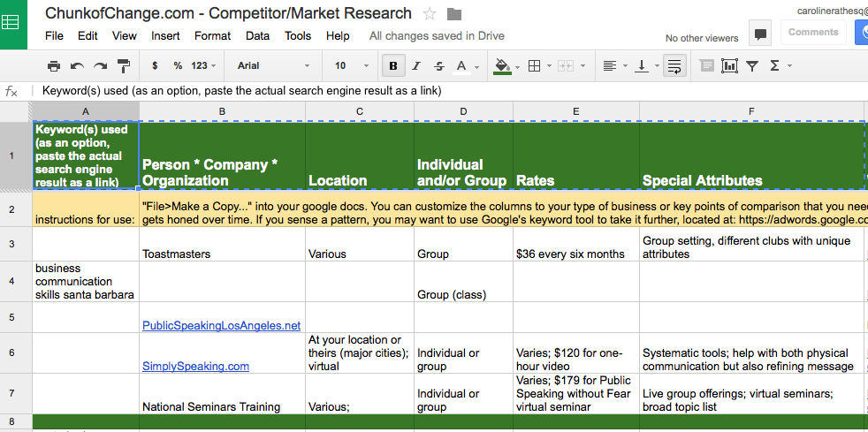868x432 pixels.
Task: Select the Special Attributes header cell
Action: click(x=751, y=156)
